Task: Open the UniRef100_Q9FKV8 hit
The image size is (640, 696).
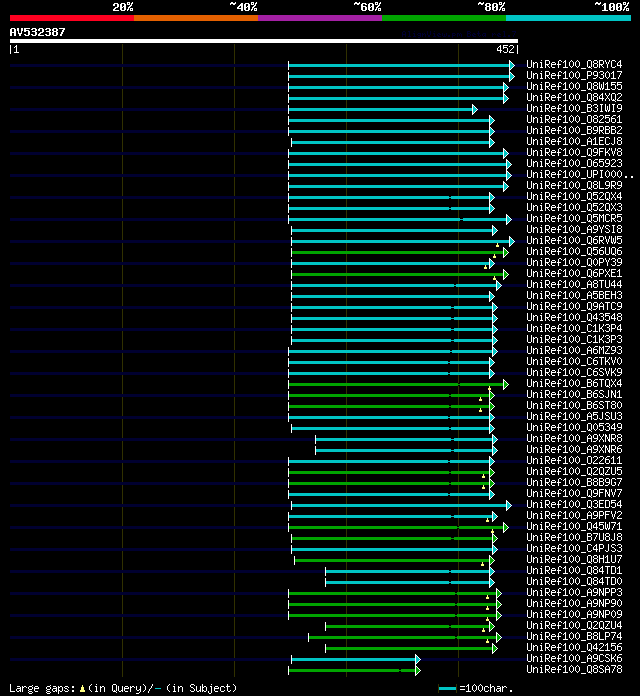Action: coord(574,152)
